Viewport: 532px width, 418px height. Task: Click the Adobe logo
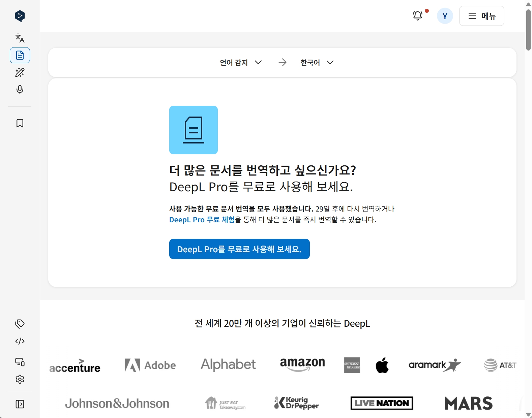(x=150, y=365)
